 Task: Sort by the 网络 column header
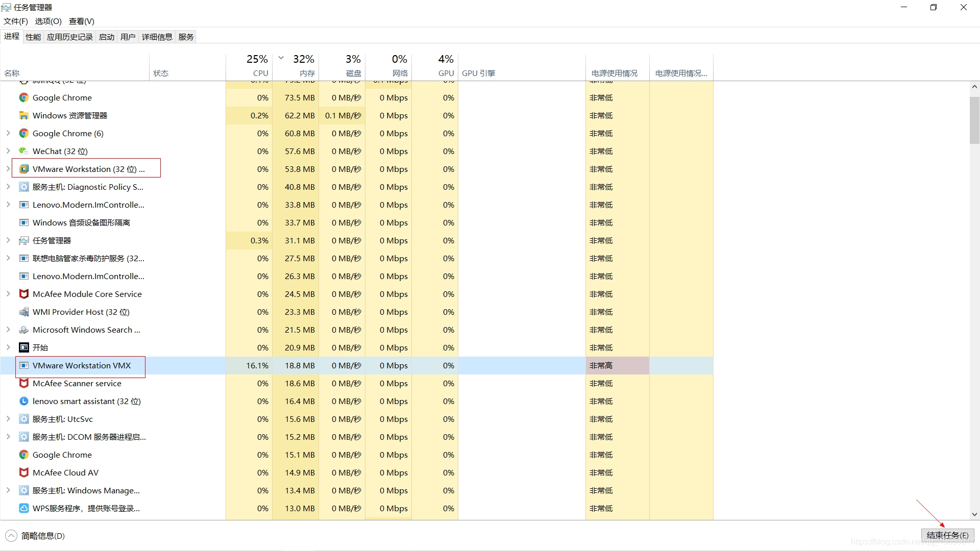[x=388, y=67]
